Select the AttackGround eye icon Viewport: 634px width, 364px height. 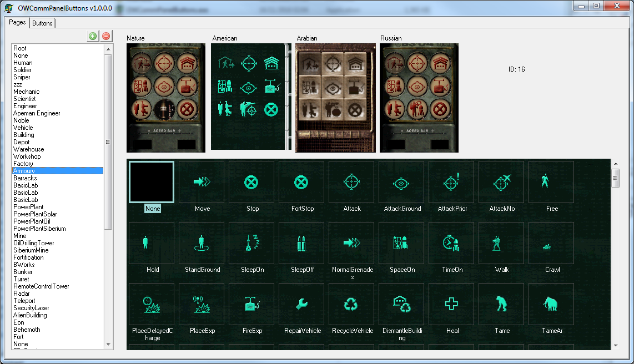(401, 182)
